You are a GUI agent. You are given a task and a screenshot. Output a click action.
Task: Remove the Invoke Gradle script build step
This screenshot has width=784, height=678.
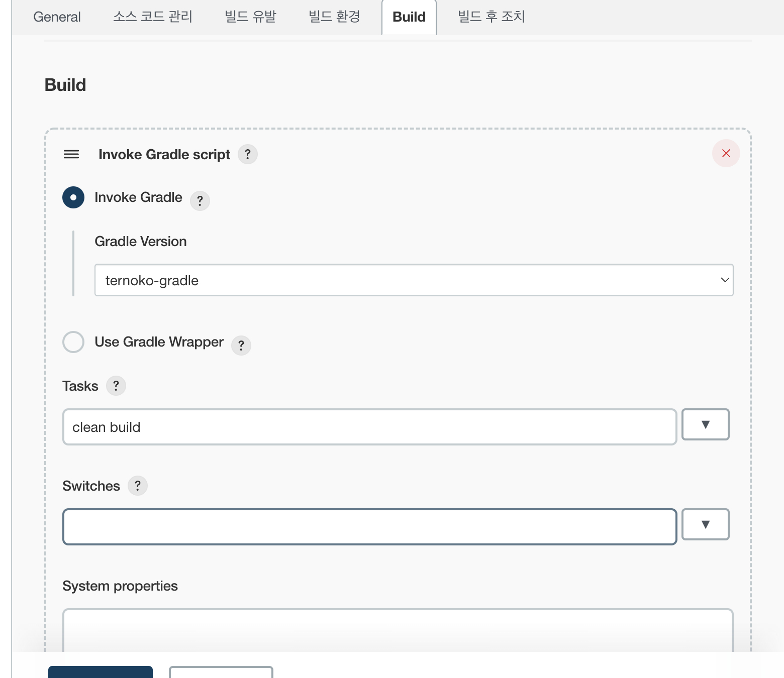pyautogui.click(x=726, y=153)
